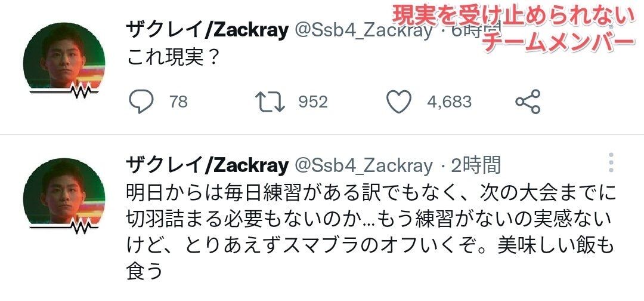Open ザクレイ/Zackray name on first tweet

coord(208,30)
